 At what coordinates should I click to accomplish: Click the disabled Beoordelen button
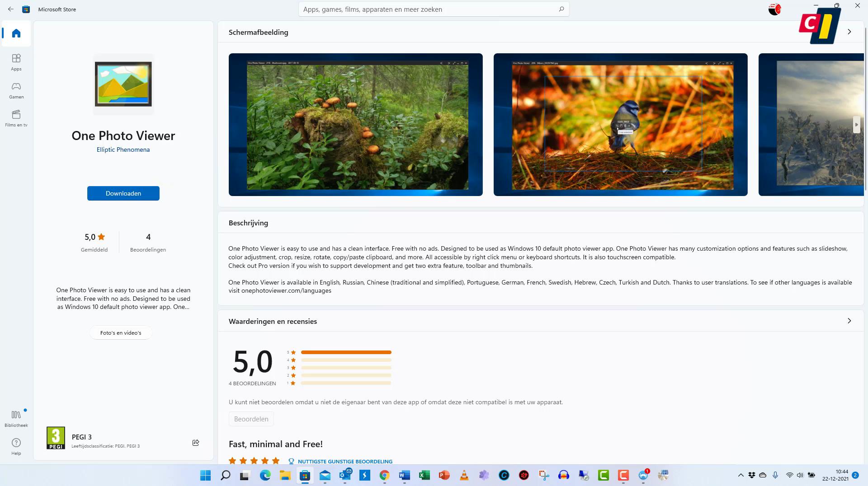(x=251, y=419)
